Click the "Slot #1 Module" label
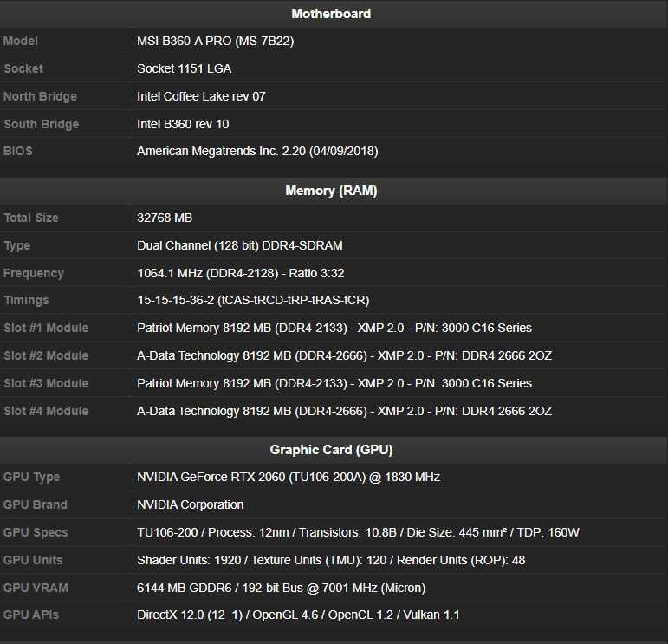The image size is (668, 644). [46, 329]
